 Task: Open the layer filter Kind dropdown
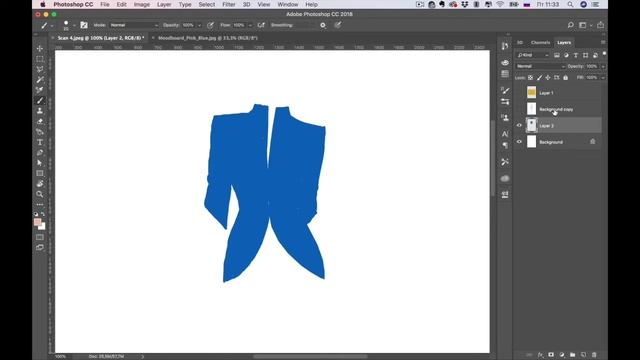[533, 55]
